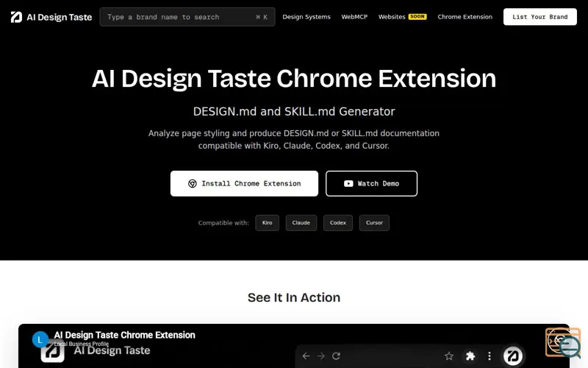The height and width of the screenshot is (368, 588).
Task: Open the AI Design Taste home link
Action: point(51,17)
